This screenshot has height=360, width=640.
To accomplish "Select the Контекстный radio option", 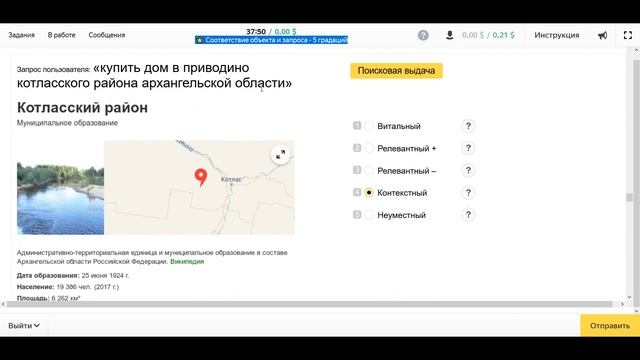I will coord(369,193).
